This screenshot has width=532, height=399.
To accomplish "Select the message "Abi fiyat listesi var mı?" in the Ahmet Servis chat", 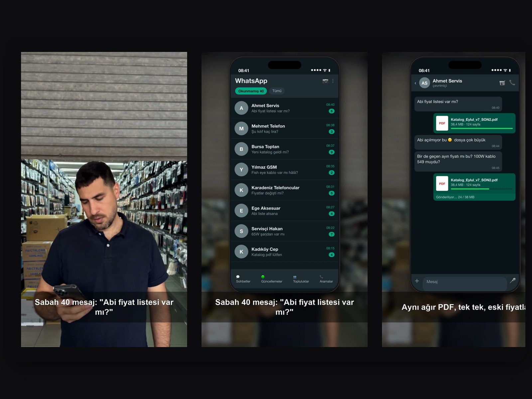I will point(458,104).
